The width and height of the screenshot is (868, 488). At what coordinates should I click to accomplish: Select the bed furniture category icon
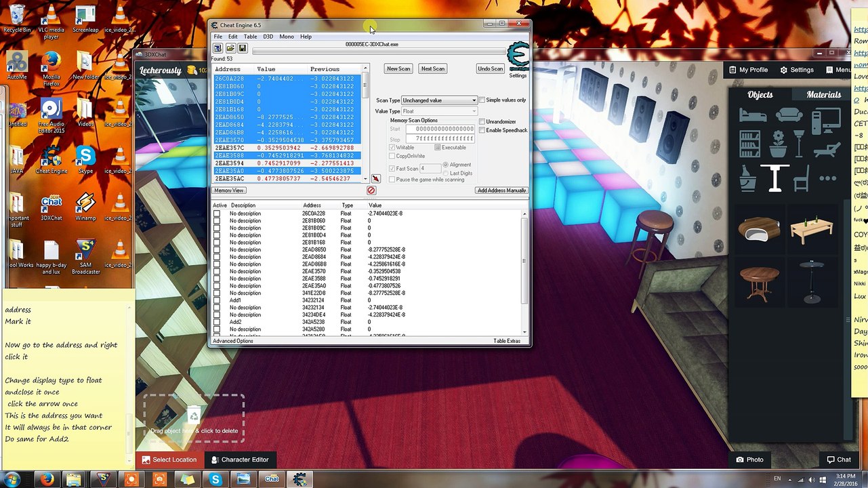(752, 115)
